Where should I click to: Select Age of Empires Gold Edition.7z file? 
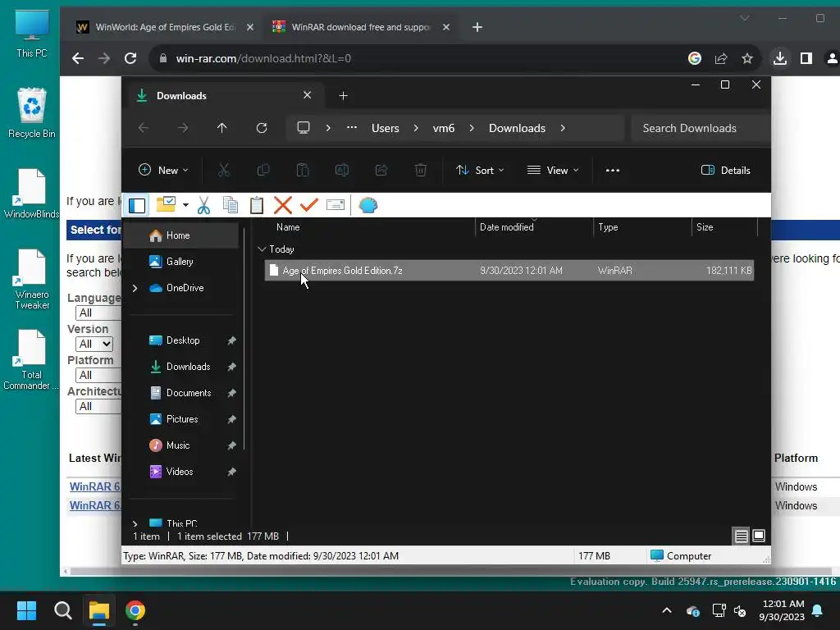click(x=509, y=271)
